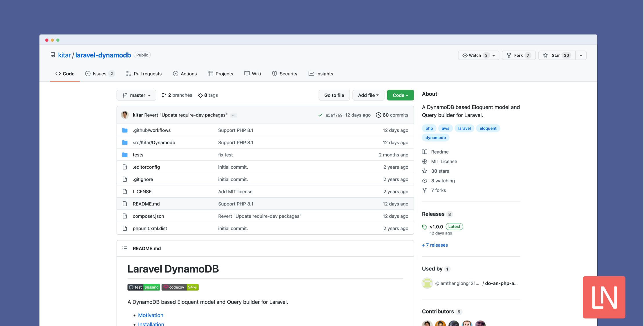Screen dimensions: 644x326
Task: Fork the repository
Action: [x=519, y=55]
